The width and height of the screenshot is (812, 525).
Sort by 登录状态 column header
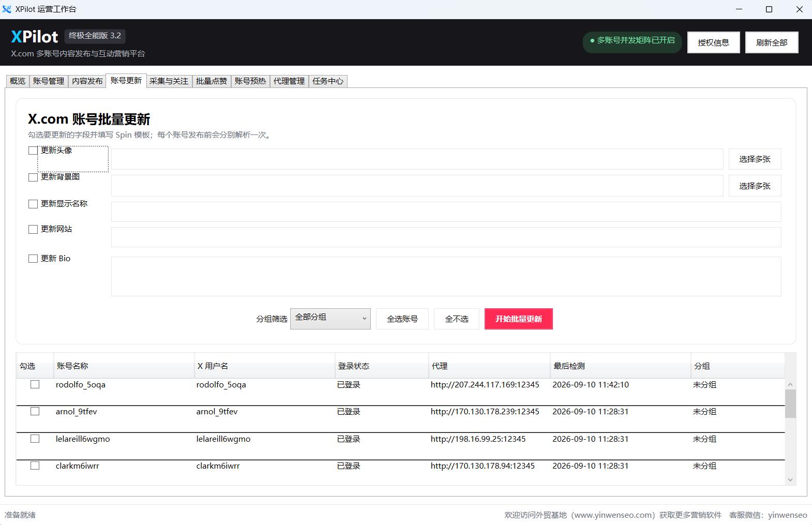point(382,366)
